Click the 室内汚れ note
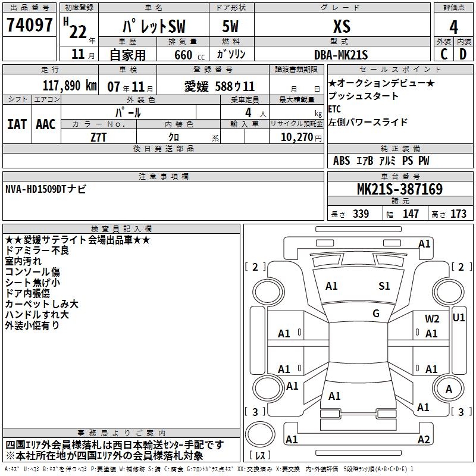 point(23,261)
